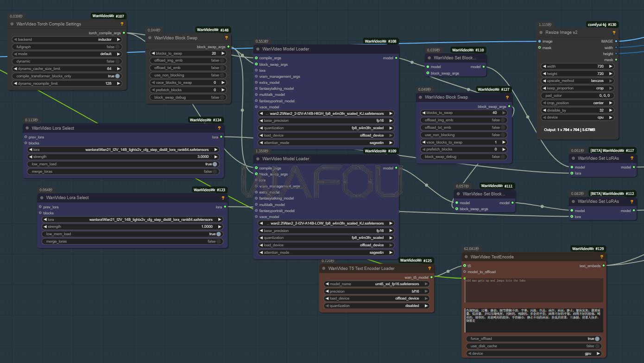
Task: Click the positive prompt text box in TextEncode
Action: point(534,290)
